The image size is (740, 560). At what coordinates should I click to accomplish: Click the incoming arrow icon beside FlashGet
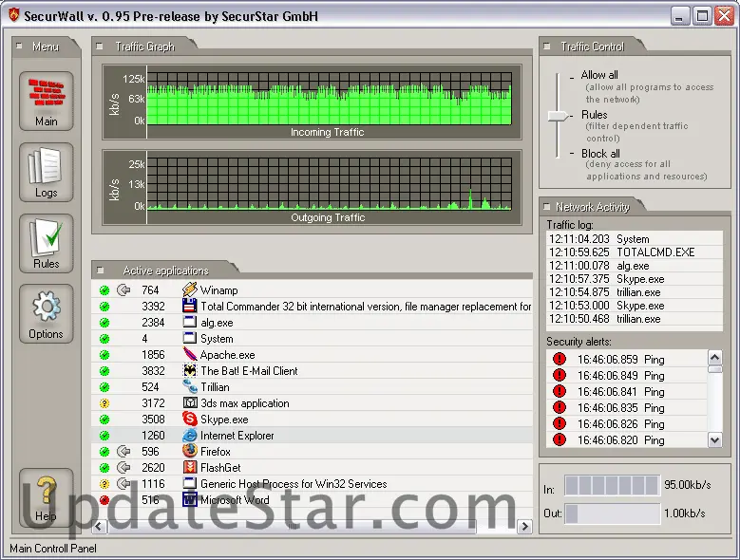(x=123, y=467)
